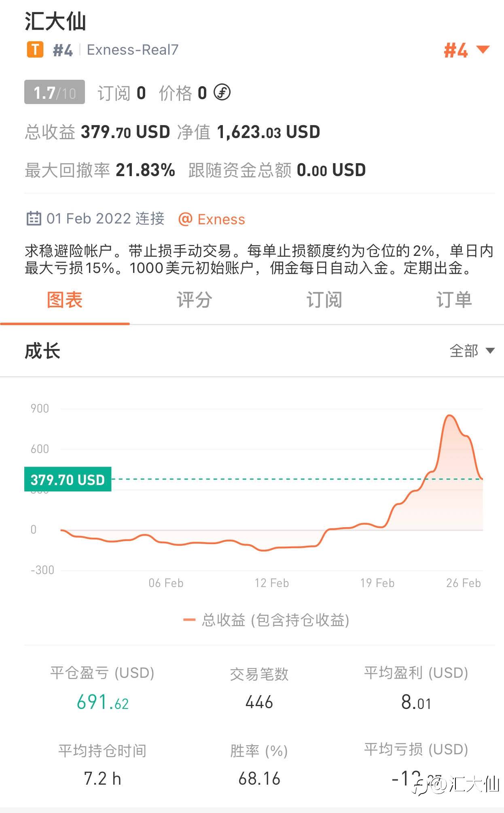Screen dimensions: 504x813
Task: Tap the 691.62 closed profit value
Action: (103, 702)
